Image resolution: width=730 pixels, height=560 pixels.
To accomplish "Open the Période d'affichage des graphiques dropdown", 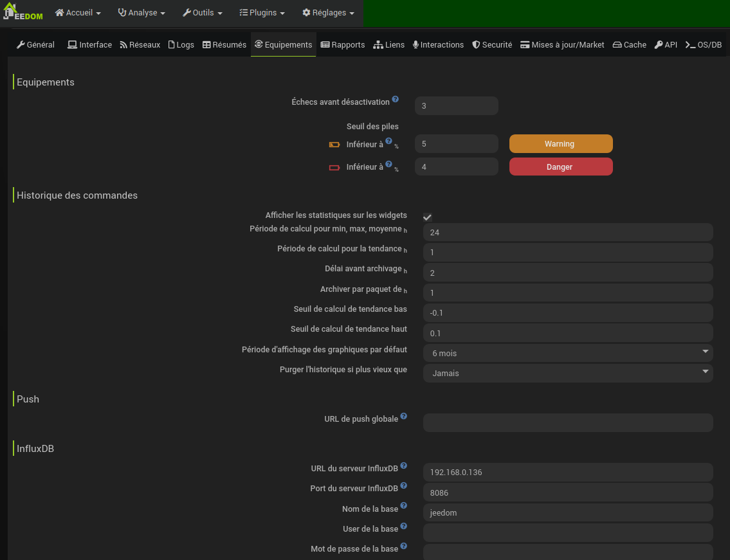I will coord(567,353).
